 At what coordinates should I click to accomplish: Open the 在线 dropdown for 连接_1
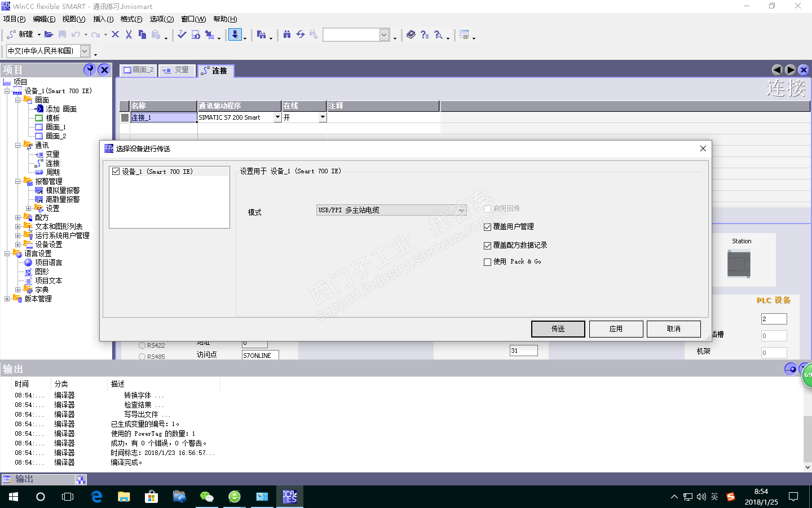click(x=323, y=117)
